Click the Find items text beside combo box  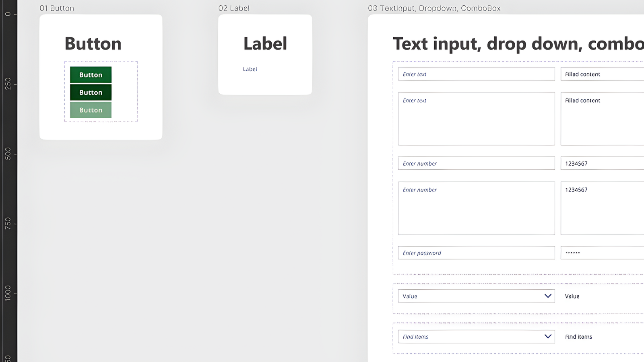click(x=578, y=337)
